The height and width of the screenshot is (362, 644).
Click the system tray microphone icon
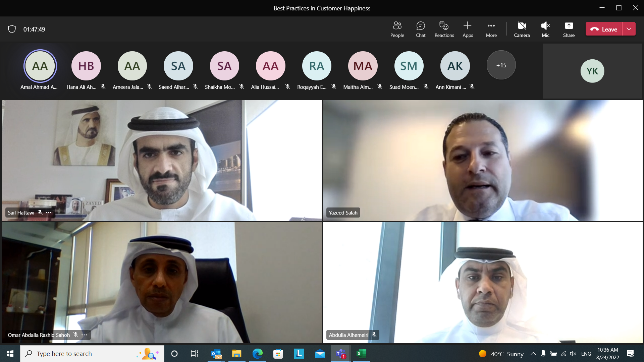[543, 354]
